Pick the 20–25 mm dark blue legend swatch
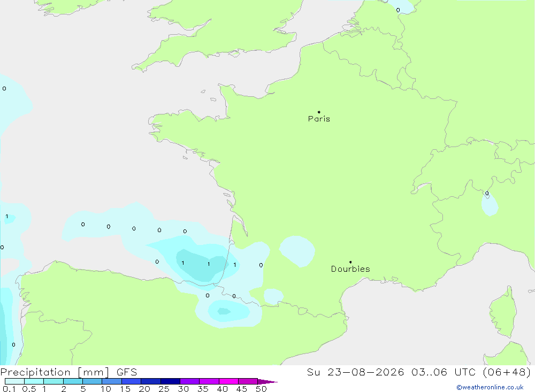Viewport: 535px width, 392px height. click(151, 381)
